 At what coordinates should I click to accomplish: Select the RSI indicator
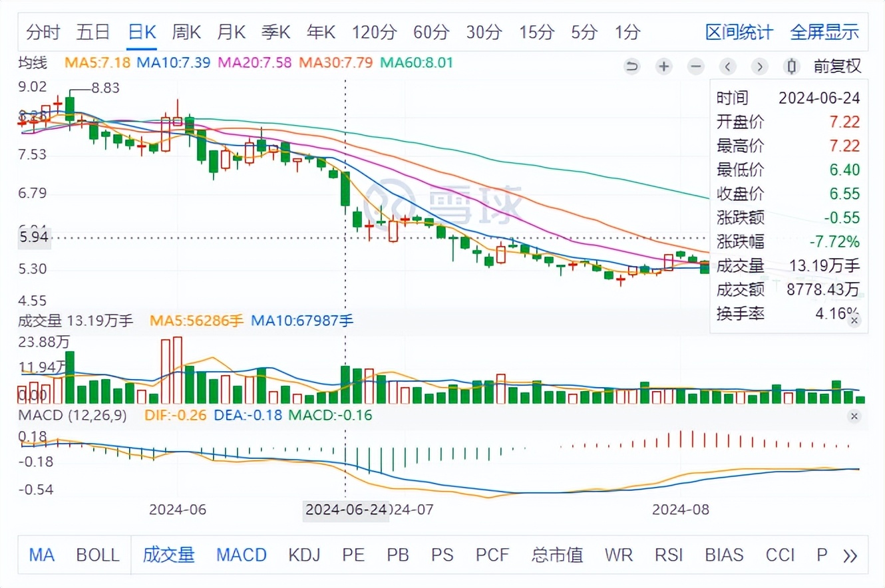[x=669, y=555]
